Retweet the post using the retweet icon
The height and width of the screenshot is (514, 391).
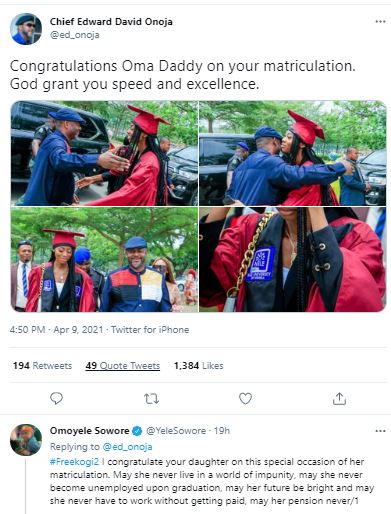pyautogui.click(x=151, y=399)
